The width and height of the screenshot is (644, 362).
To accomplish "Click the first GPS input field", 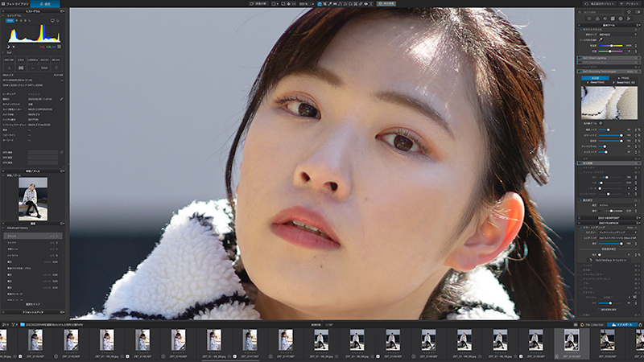I will (43, 152).
